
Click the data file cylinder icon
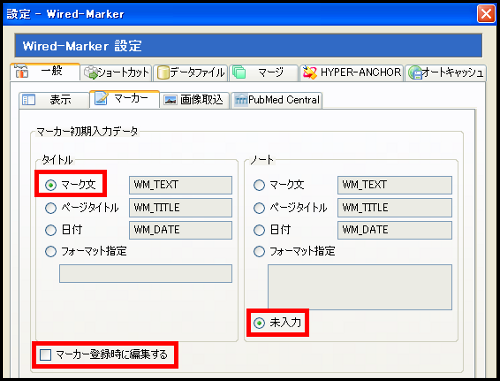pyautogui.click(x=163, y=73)
